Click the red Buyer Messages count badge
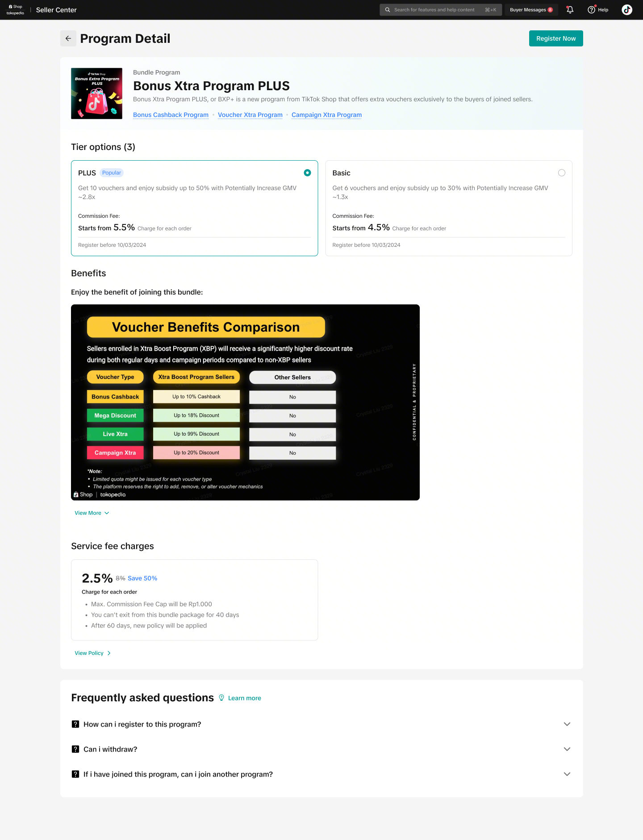Image resolution: width=643 pixels, height=840 pixels. [x=550, y=10]
